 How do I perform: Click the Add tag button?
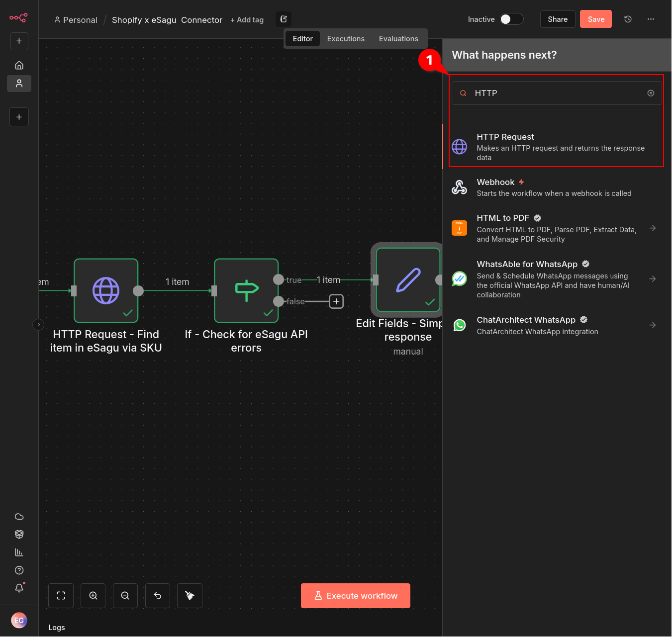point(247,20)
